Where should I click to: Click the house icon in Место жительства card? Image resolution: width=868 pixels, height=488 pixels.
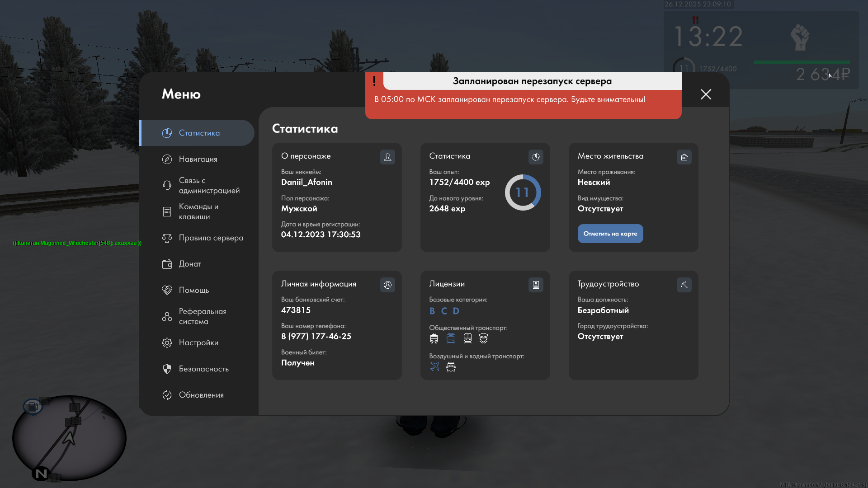pos(684,157)
